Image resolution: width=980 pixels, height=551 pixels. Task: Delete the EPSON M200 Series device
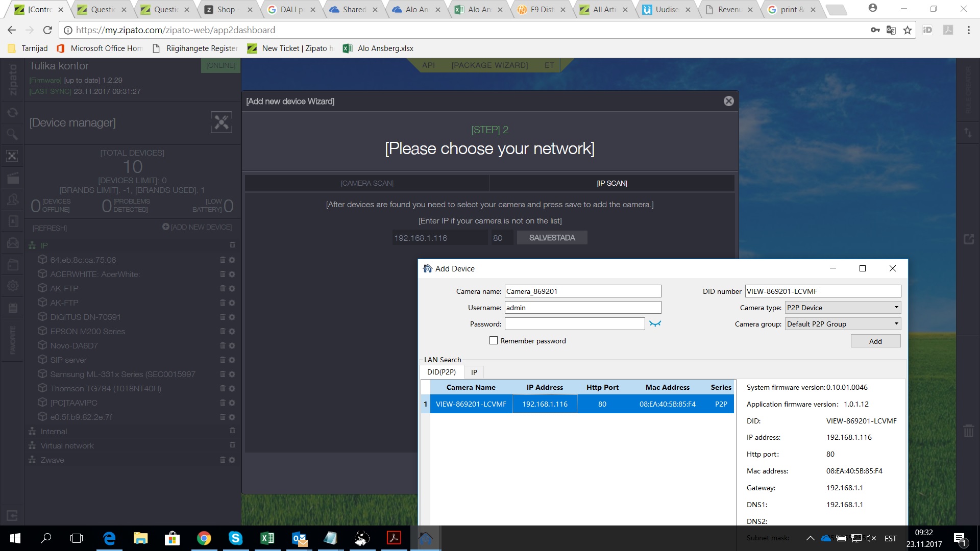tap(223, 331)
